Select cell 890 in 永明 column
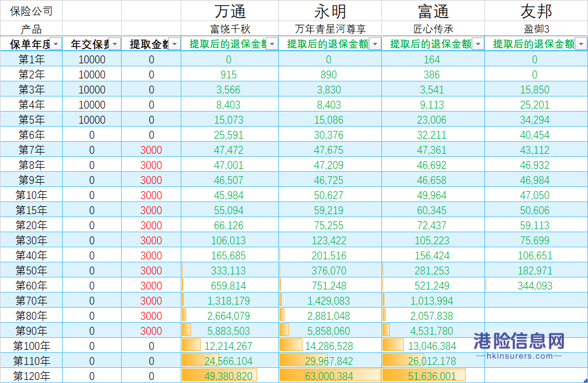 (x=330, y=74)
